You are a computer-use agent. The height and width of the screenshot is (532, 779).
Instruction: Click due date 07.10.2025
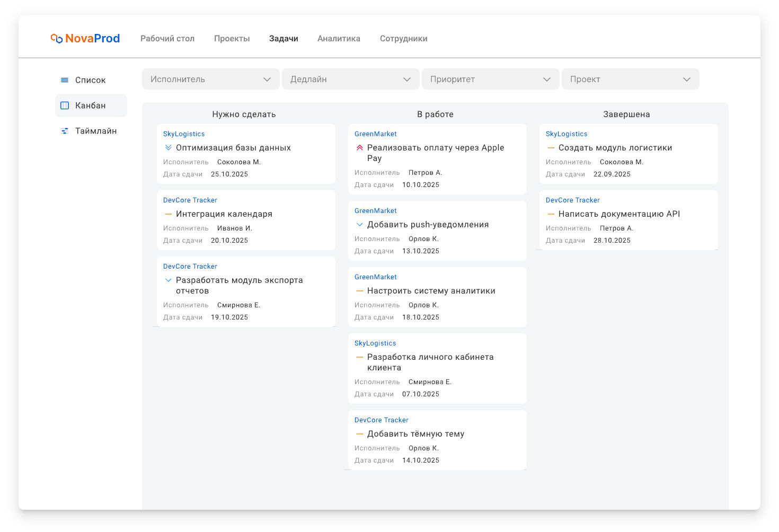[x=421, y=394]
